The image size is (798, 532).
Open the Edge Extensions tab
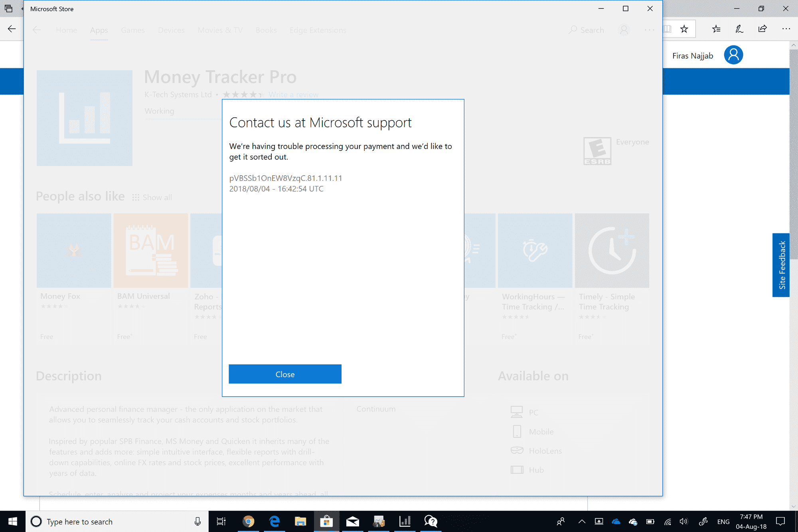318,30
